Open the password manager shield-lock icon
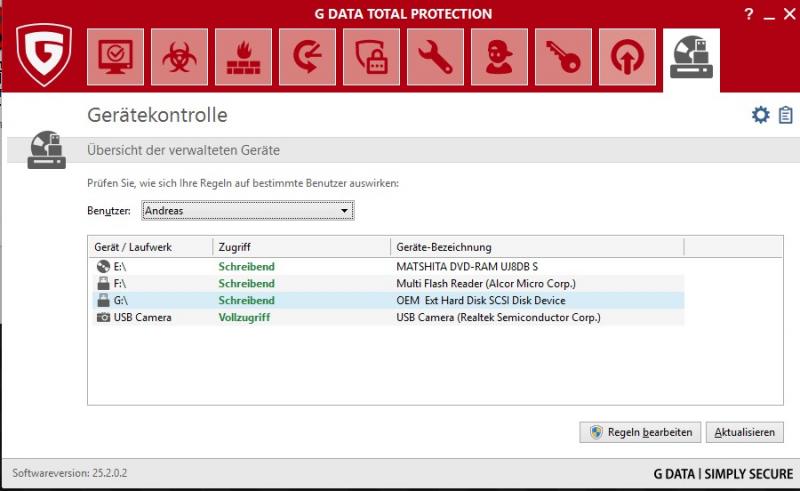Image resolution: width=800 pixels, height=491 pixels. [371, 57]
